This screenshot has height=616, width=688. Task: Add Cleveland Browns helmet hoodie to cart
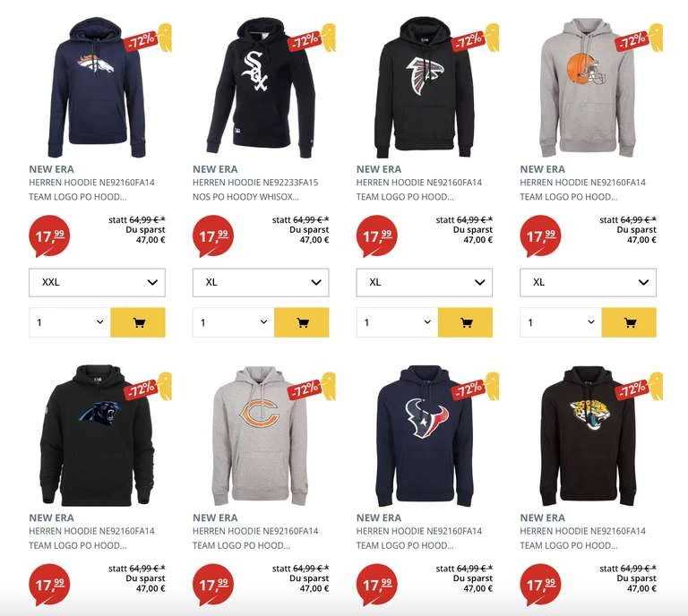coord(629,322)
